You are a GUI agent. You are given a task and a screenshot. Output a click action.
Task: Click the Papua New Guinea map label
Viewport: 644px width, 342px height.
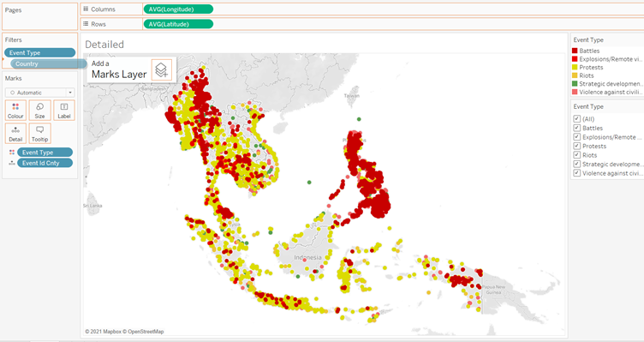(x=493, y=290)
